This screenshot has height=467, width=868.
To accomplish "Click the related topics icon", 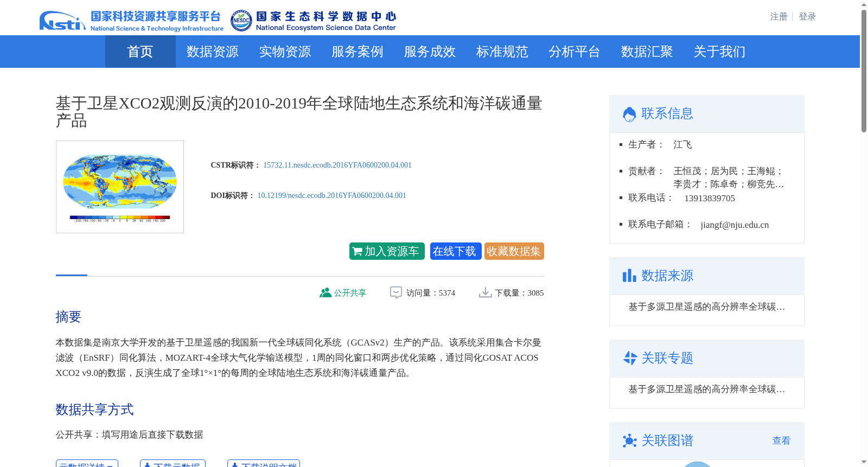I will 629,358.
